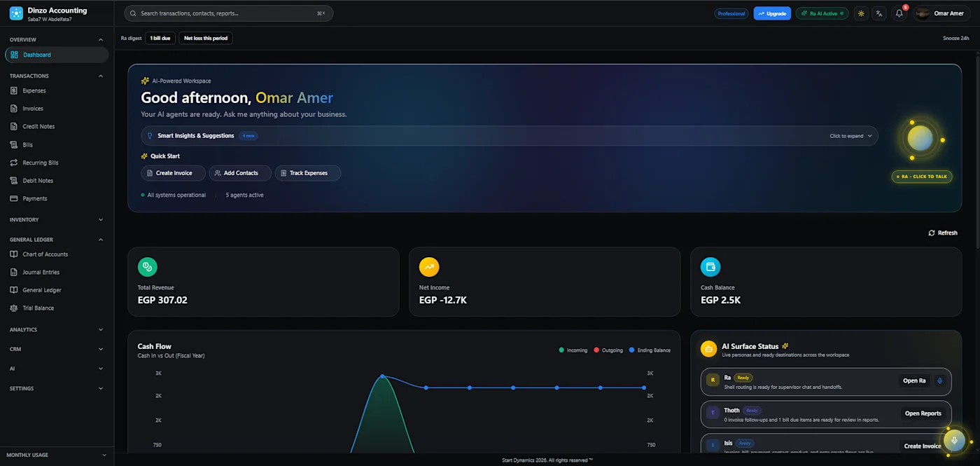The height and width of the screenshot is (466, 980).
Task: Open Expenses in the sidebar
Action: [57, 90]
